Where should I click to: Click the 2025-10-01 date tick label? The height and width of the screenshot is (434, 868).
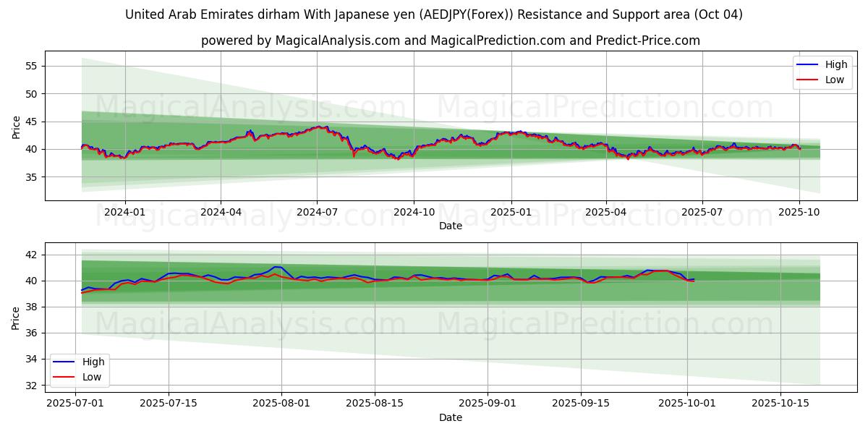point(687,404)
